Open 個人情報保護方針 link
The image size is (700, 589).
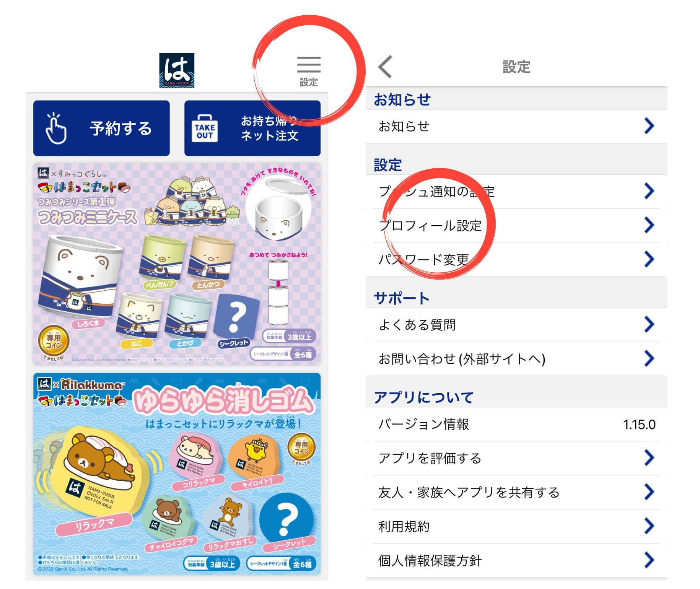[516, 561]
